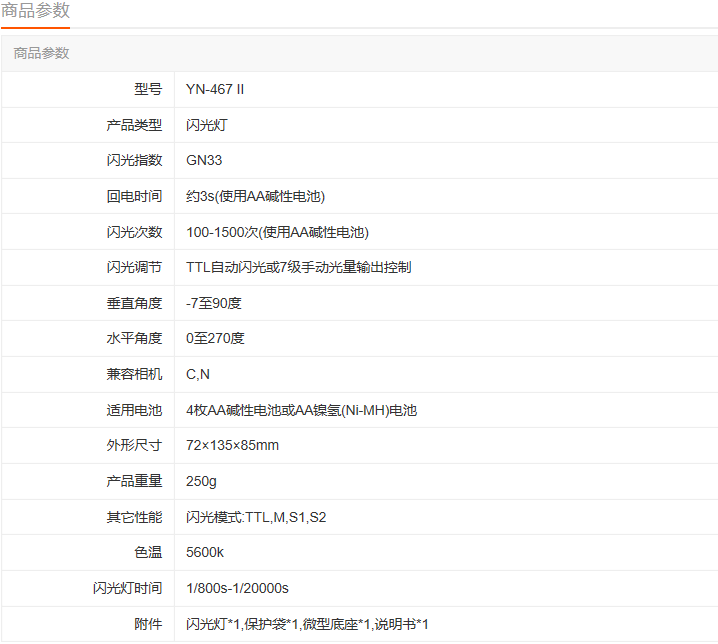The width and height of the screenshot is (718, 644).
Task: Click the TTL自动闪光 flash adjustment value
Action: pyautogui.click(x=298, y=267)
